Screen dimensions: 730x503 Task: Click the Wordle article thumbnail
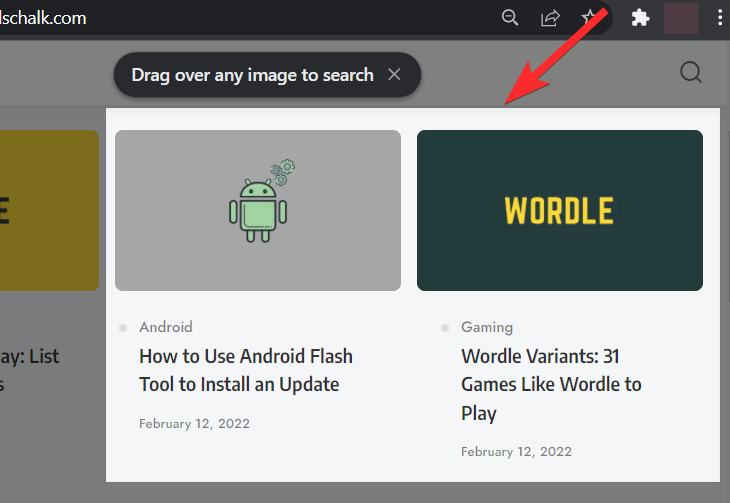559,210
